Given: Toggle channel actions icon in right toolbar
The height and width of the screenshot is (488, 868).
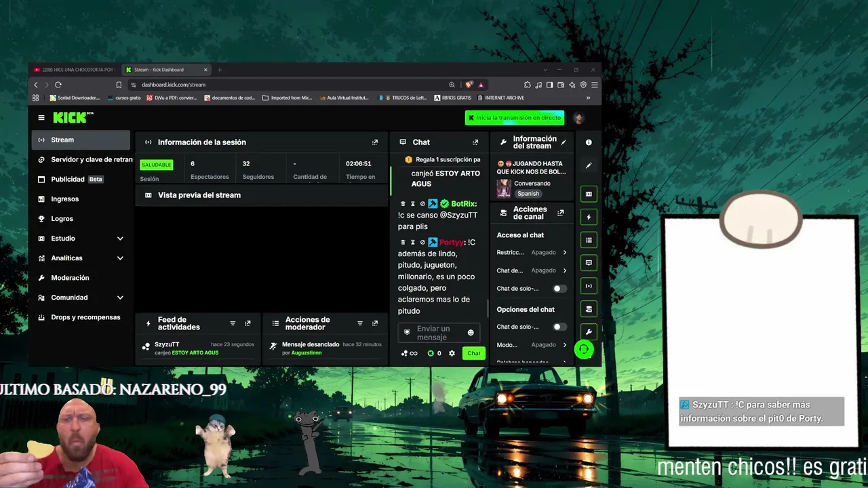Looking at the screenshot, I should [589, 309].
